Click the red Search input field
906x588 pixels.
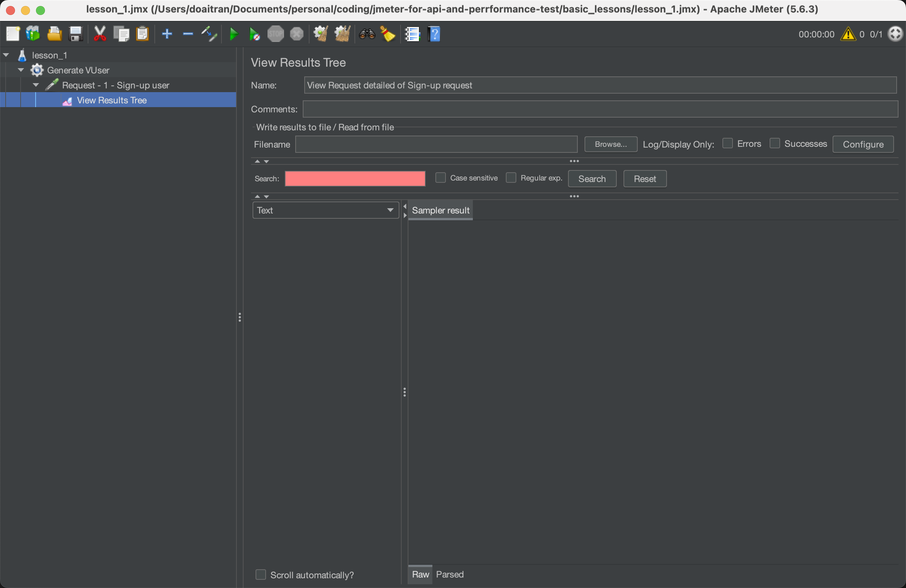(x=355, y=179)
